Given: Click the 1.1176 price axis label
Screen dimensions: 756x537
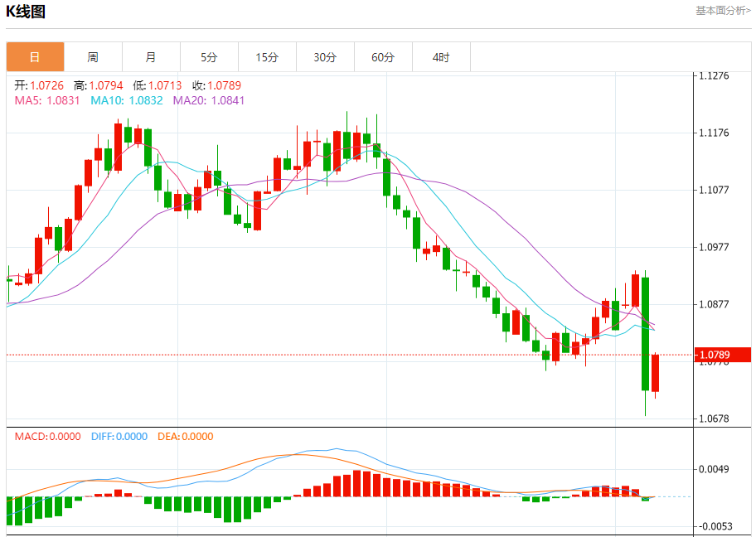Looking at the screenshot, I should 714,133.
